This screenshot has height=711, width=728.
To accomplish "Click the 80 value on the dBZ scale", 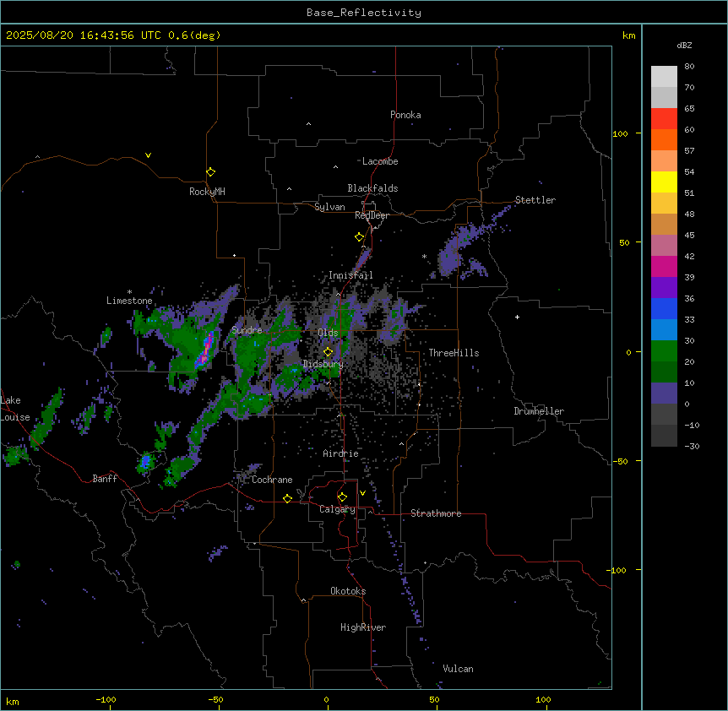I will tap(689, 67).
